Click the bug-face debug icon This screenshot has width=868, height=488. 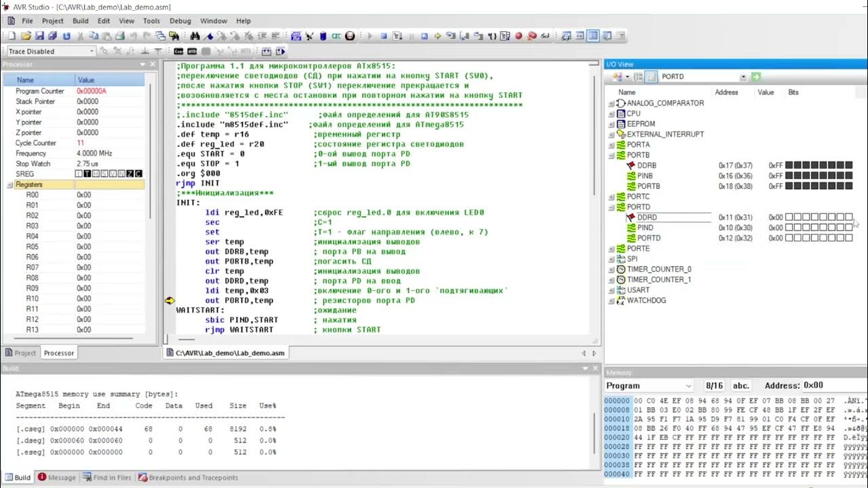point(350,36)
